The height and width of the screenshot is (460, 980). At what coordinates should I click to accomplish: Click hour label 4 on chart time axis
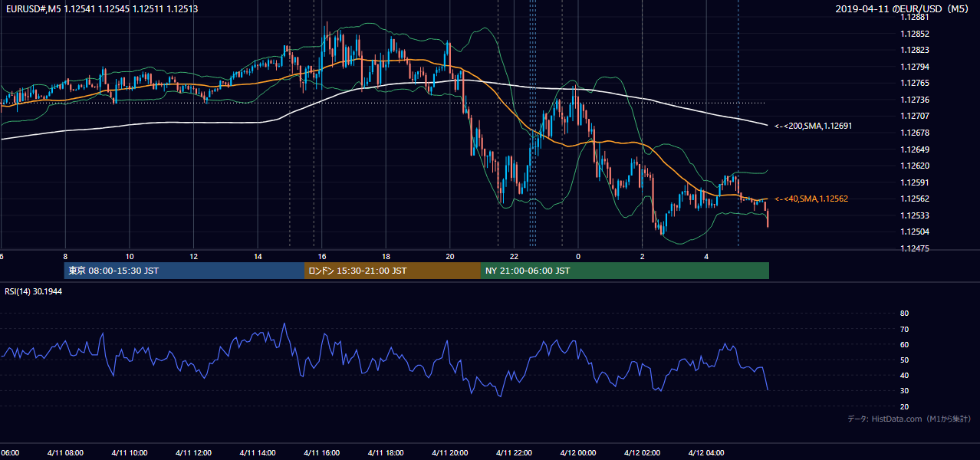pyautogui.click(x=706, y=256)
